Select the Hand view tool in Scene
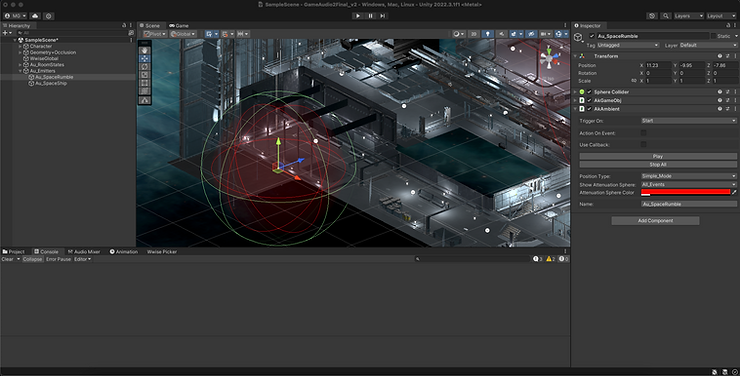This screenshot has height=376, width=740. point(144,50)
